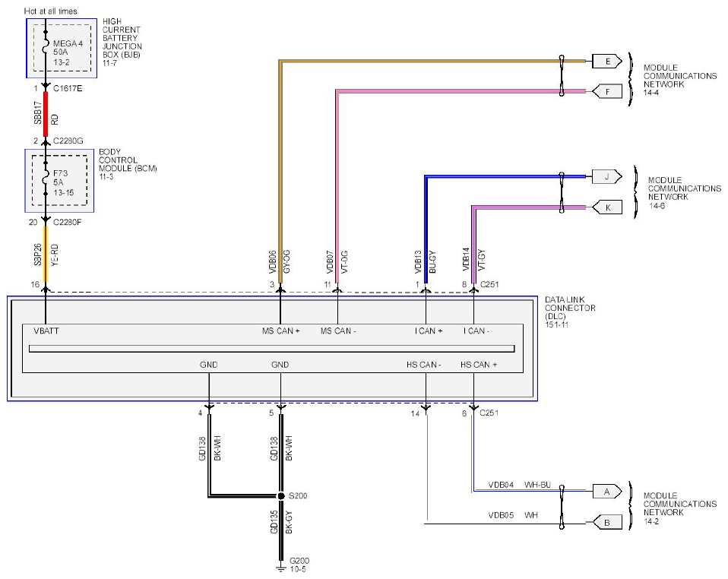Viewport: 728px width, 579px height.
Task: Click the 'BODY CONTROL MODULE (BCM)' label
Action: pos(128,160)
